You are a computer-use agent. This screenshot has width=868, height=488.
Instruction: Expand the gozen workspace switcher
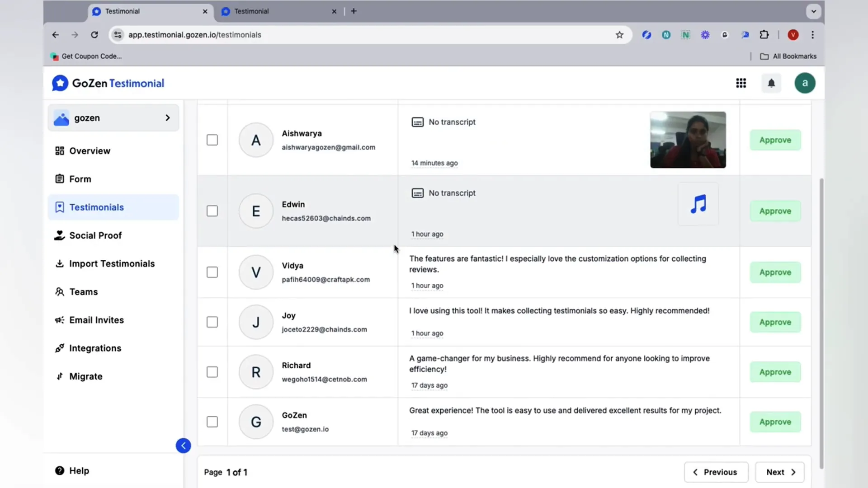click(x=113, y=118)
